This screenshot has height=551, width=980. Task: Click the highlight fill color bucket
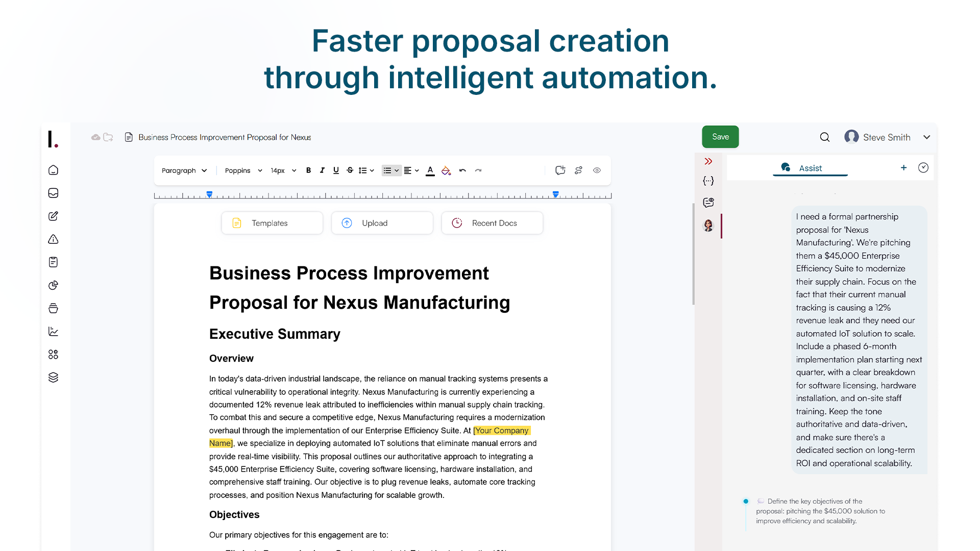pos(446,170)
